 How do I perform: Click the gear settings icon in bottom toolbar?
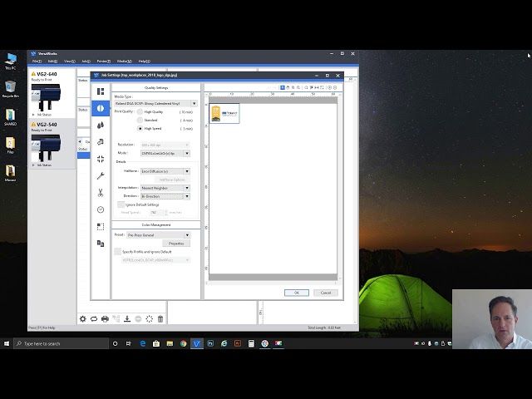click(x=82, y=318)
